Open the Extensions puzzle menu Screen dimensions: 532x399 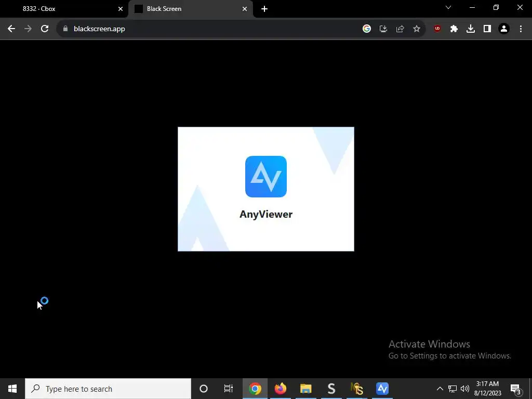point(454,29)
